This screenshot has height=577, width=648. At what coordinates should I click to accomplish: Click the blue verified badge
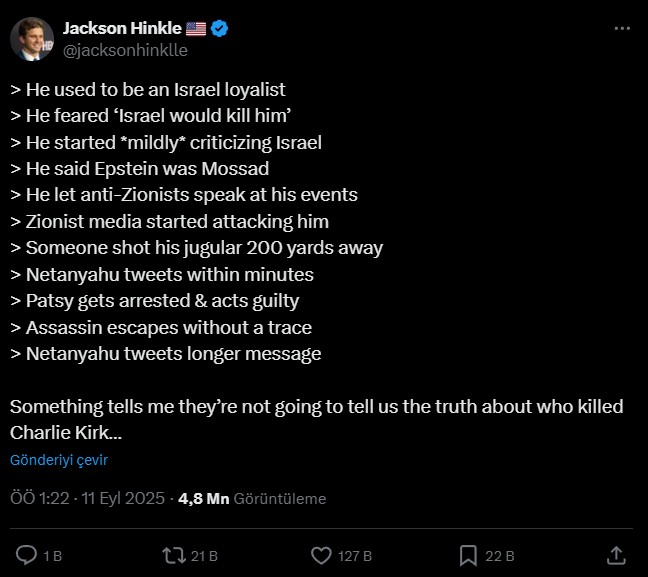[x=219, y=29]
